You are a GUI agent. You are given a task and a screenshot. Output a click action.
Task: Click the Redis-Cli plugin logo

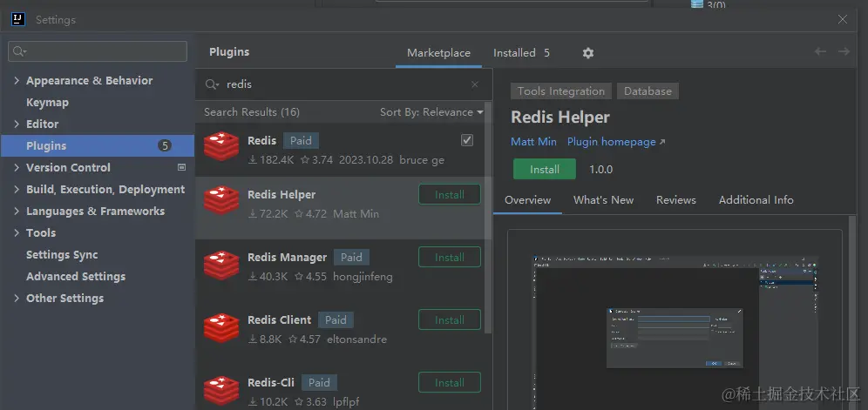click(220, 390)
